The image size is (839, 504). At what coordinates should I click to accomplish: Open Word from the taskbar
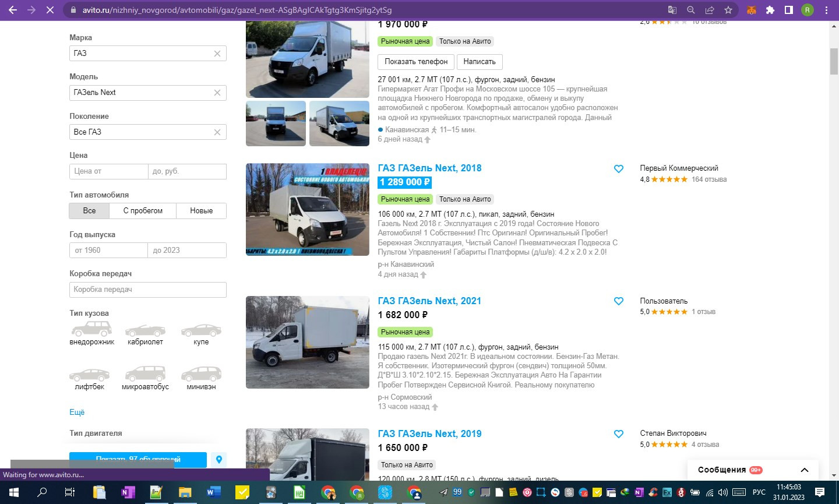[x=213, y=492]
